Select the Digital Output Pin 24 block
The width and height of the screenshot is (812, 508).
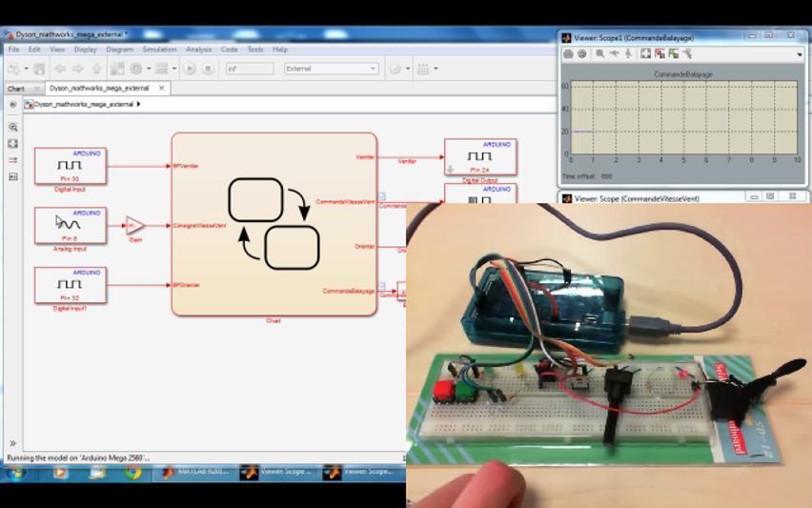[x=480, y=157]
